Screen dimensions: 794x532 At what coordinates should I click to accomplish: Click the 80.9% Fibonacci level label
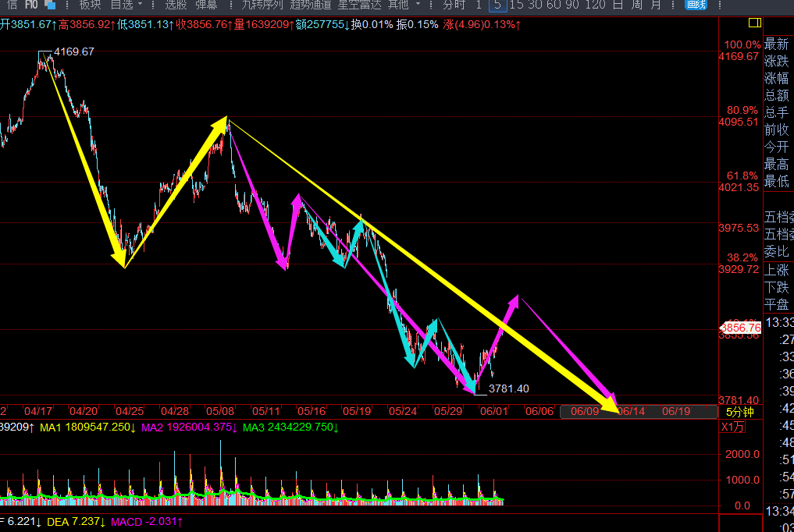(743, 110)
